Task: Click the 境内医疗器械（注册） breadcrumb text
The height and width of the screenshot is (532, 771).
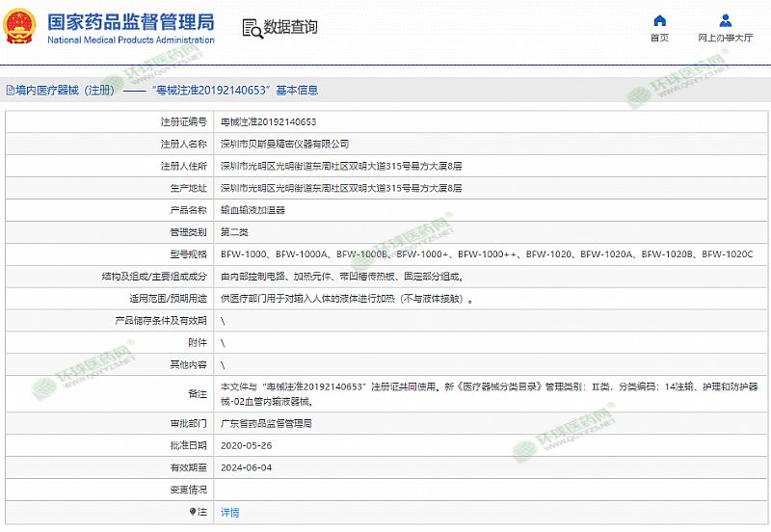Action: tap(64, 91)
